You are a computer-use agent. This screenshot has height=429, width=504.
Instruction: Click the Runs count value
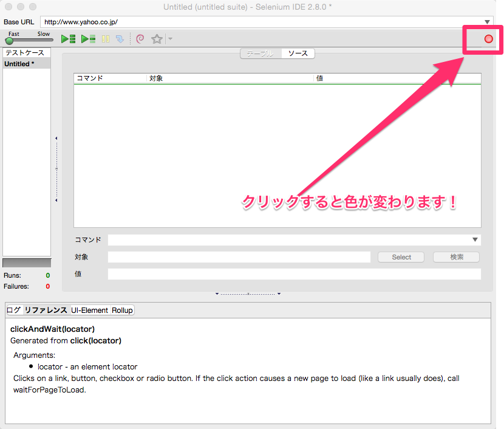48,275
